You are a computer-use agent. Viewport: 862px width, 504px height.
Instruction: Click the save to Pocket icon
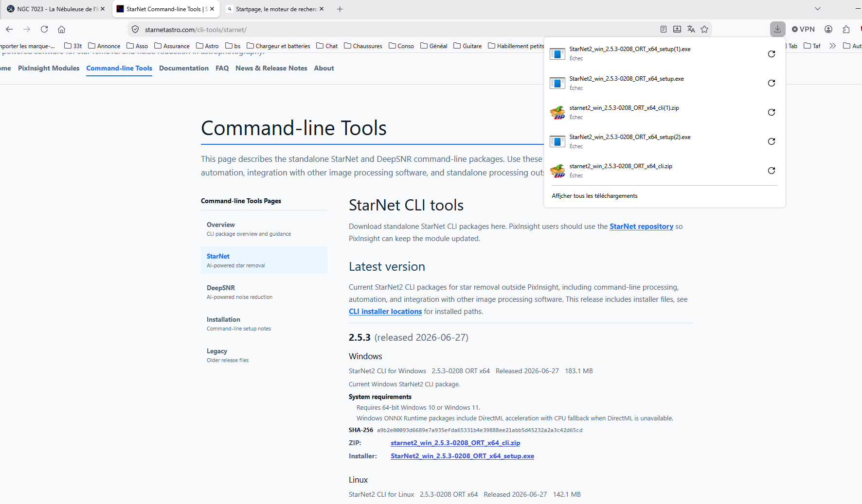677,29
